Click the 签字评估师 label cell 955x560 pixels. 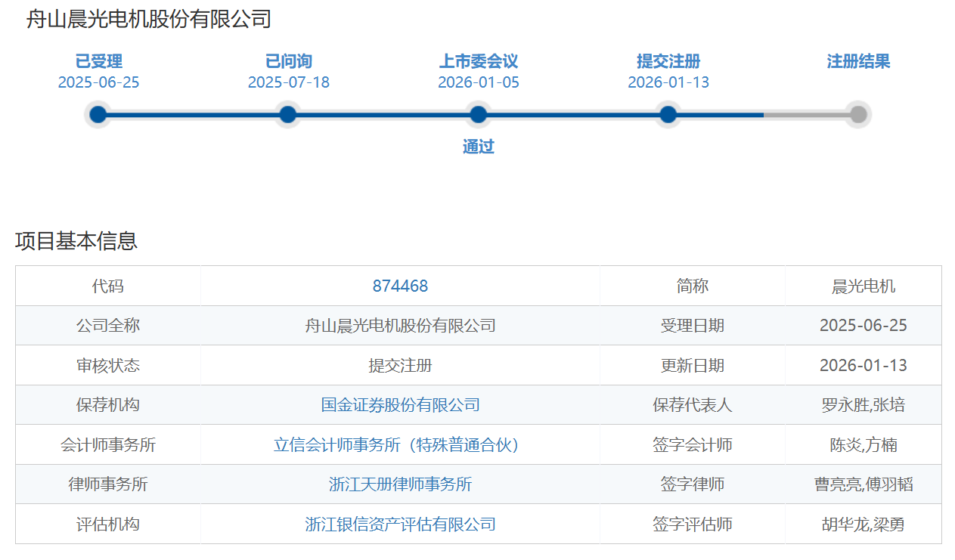pos(693,524)
